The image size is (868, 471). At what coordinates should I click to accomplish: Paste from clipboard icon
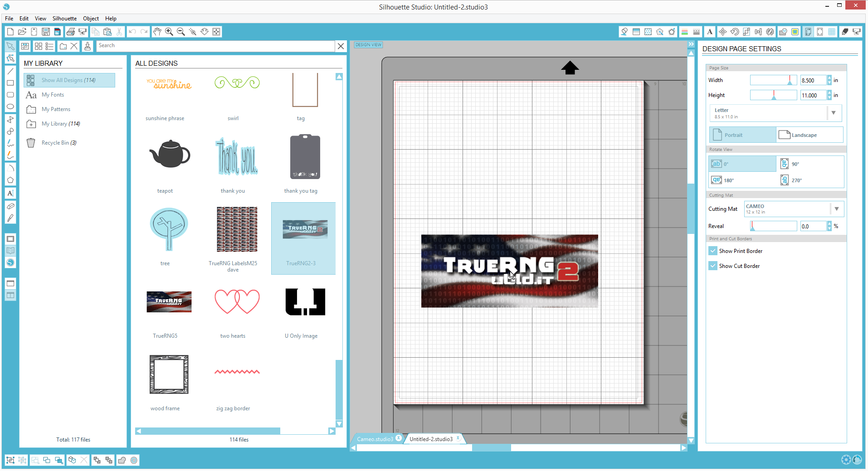click(x=107, y=32)
